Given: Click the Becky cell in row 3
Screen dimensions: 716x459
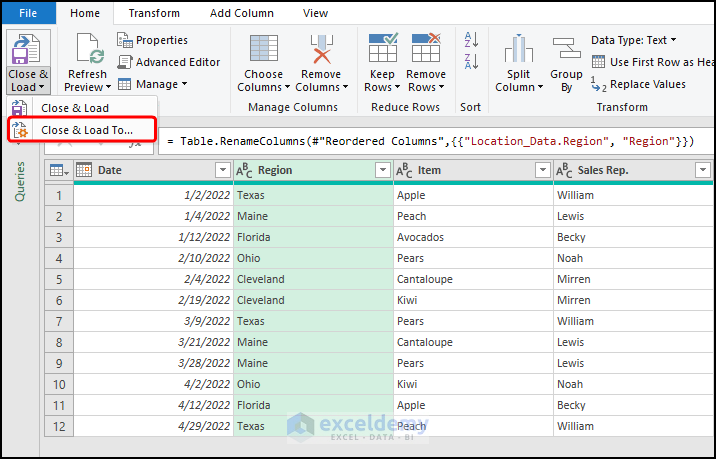Looking at the screenshot, I should 633,237.
